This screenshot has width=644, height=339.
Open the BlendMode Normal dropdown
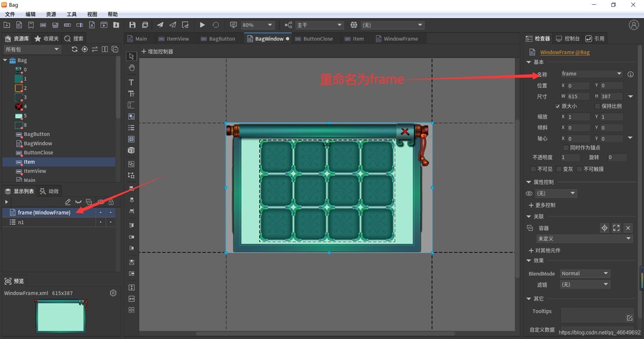585,273
